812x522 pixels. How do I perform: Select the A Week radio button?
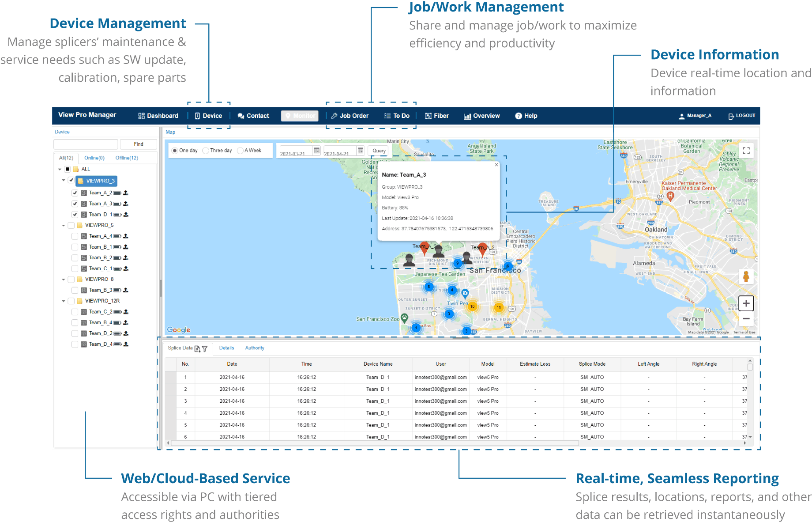[x=240, y=151]
